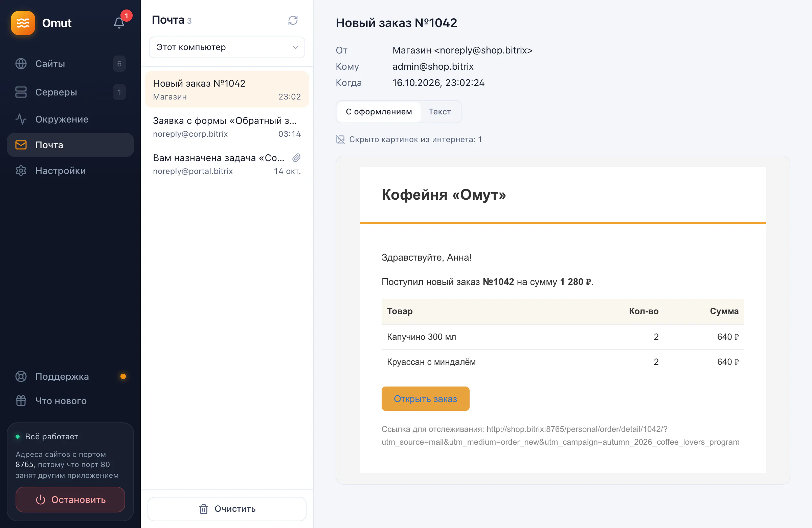Click the Omut app logo icon
Viewport: 812px width, 528px height.
tap(23, 23)
